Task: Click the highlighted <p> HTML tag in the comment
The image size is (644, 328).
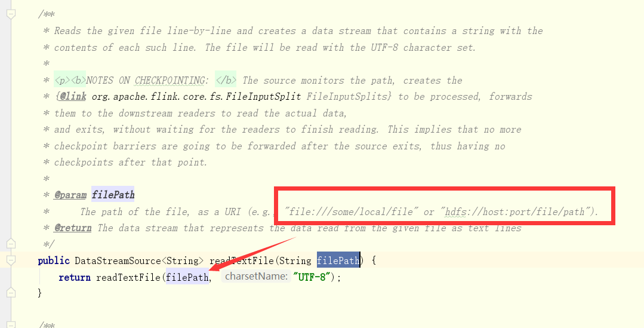Action: (x=62, y=80)
